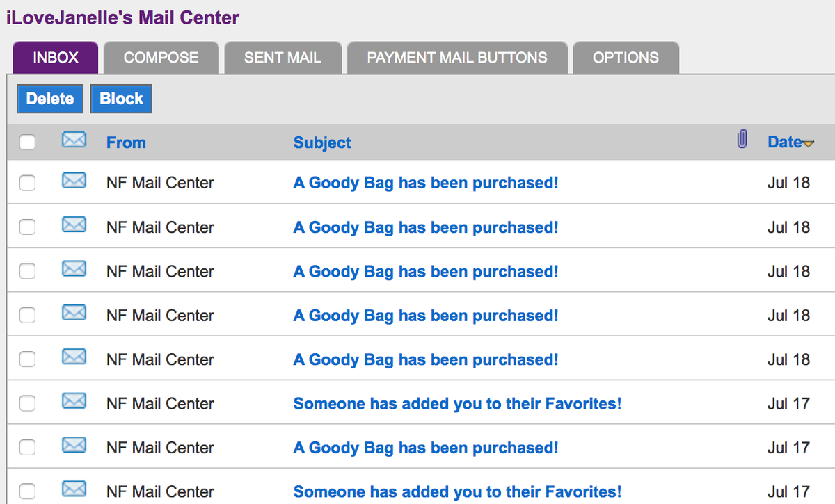The image size is (835, 504).
Task: Open the first Someone has added you to Favorites email
Action: [x=457, y=404]
